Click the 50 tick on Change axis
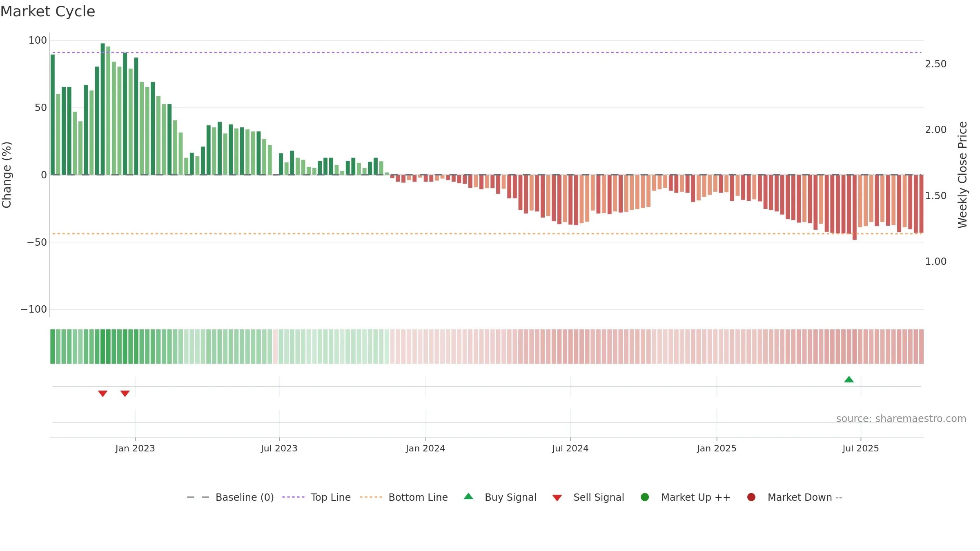The image size is (980, 551). point(41,107)
